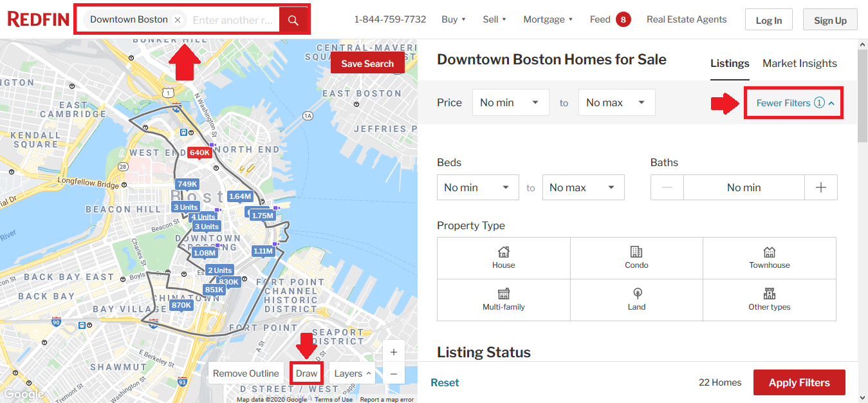
Task: Expand the Layers map selector
Action: pyautogui.click(x=351, y=373)
